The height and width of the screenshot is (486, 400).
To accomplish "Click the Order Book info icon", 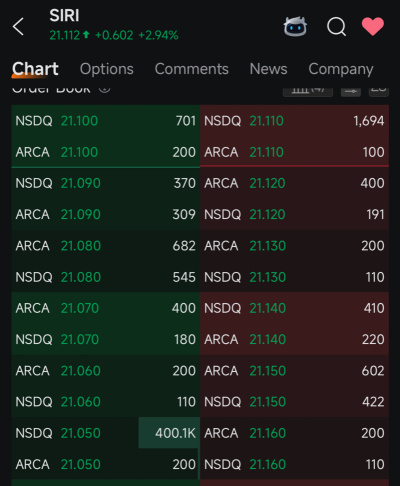I will pyautogui.click(x=104, y=89).
